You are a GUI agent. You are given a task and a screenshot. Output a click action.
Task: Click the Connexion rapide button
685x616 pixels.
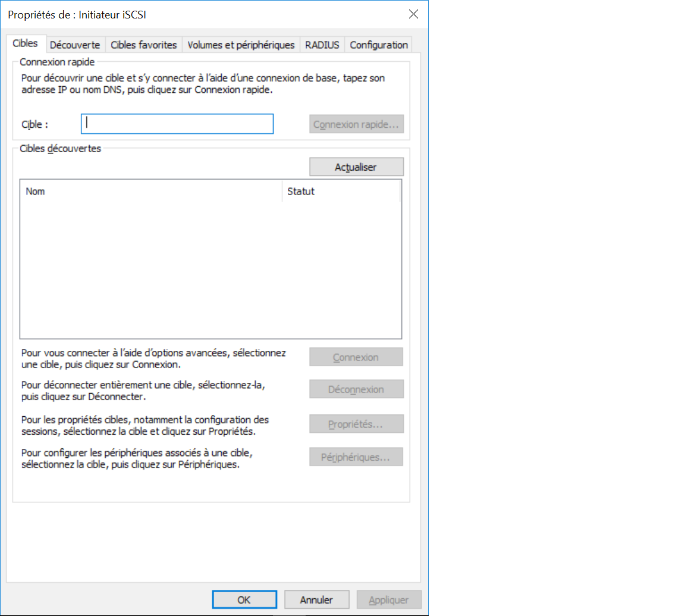tap(356, 124)
